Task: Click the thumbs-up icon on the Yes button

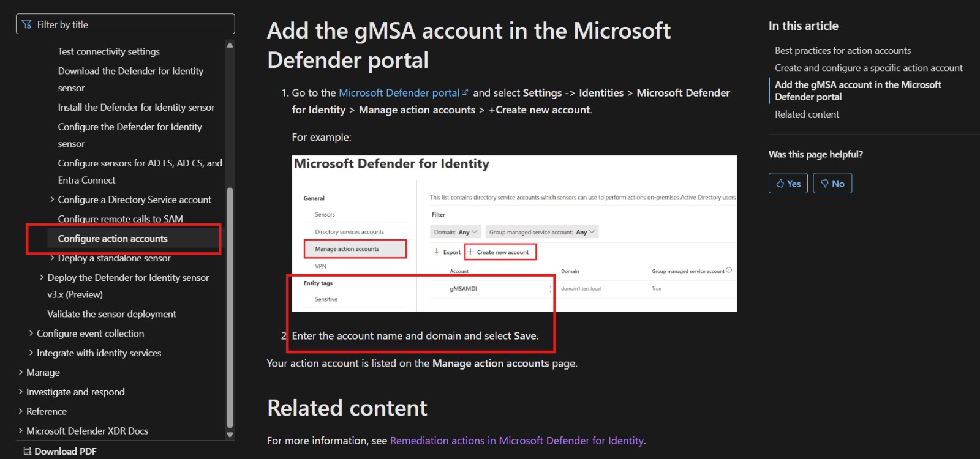Action: point(780,184)
